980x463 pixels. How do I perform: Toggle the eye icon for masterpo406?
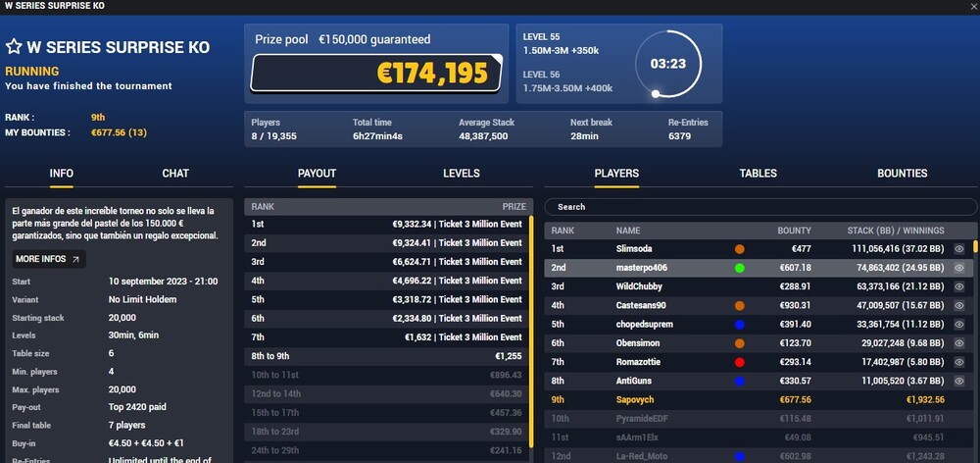[x=959, y=268]
